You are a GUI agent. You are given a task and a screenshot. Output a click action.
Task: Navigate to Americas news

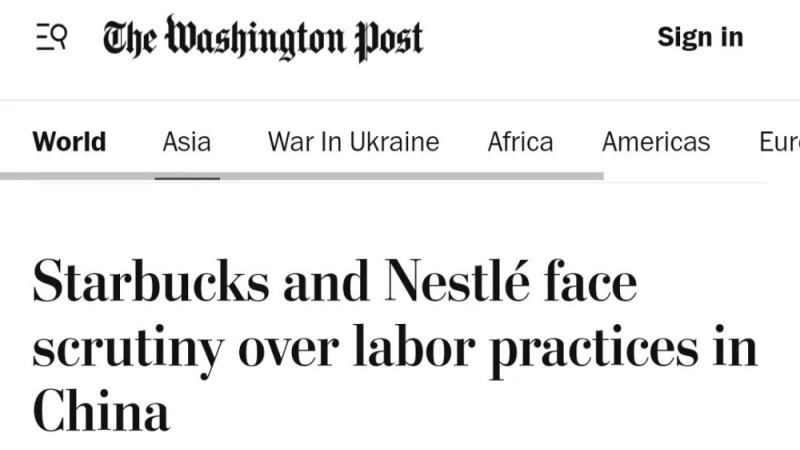point(656,141)
